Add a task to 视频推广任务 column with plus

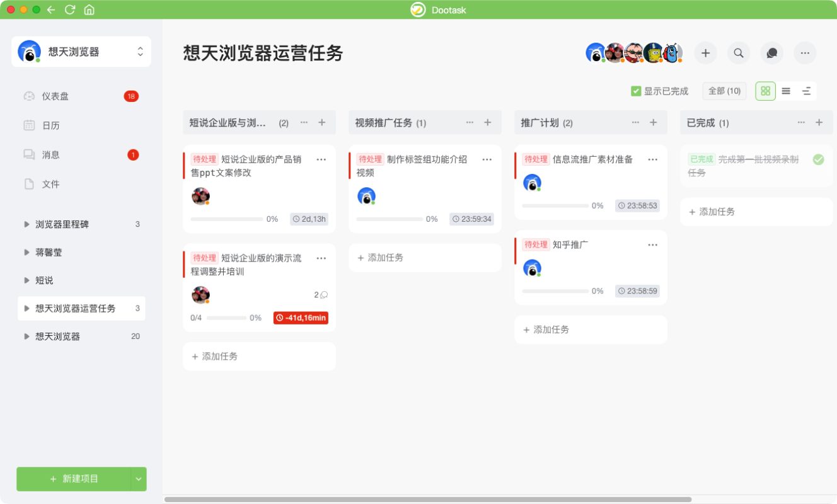(x=487, y=122)
